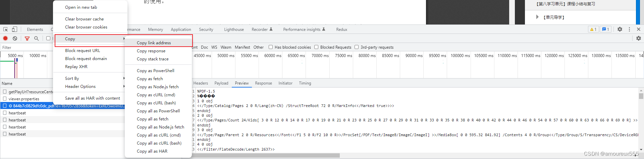Screen dimensions: 644x159
Task: Tick the viewer.properties row checkbox
Action: tap(5, 99)
